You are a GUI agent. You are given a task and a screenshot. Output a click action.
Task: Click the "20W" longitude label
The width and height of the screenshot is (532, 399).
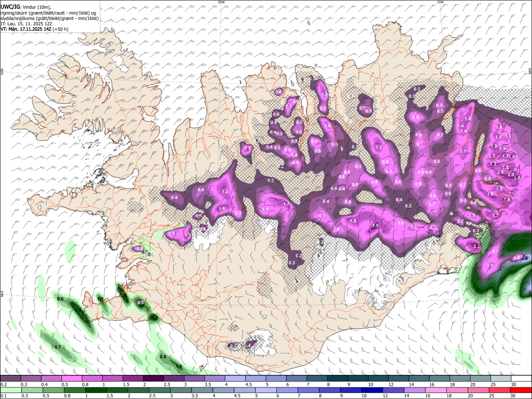coord(221,2)
